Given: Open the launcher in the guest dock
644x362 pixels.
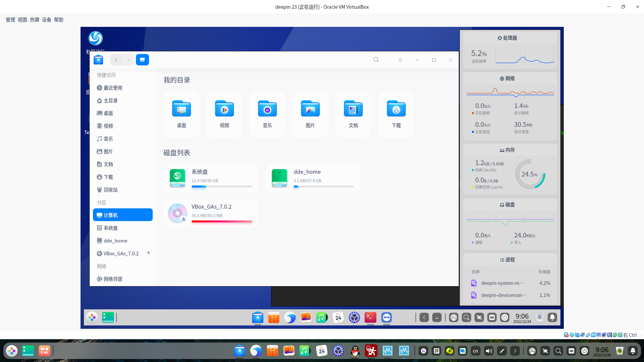Looking at the screenshot, I should (92, 317).
